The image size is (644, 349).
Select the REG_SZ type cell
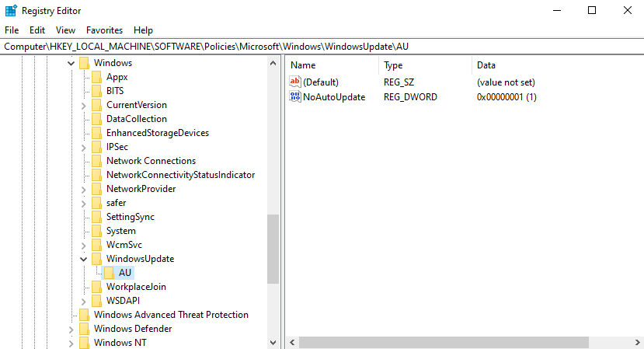click(399, 82)
